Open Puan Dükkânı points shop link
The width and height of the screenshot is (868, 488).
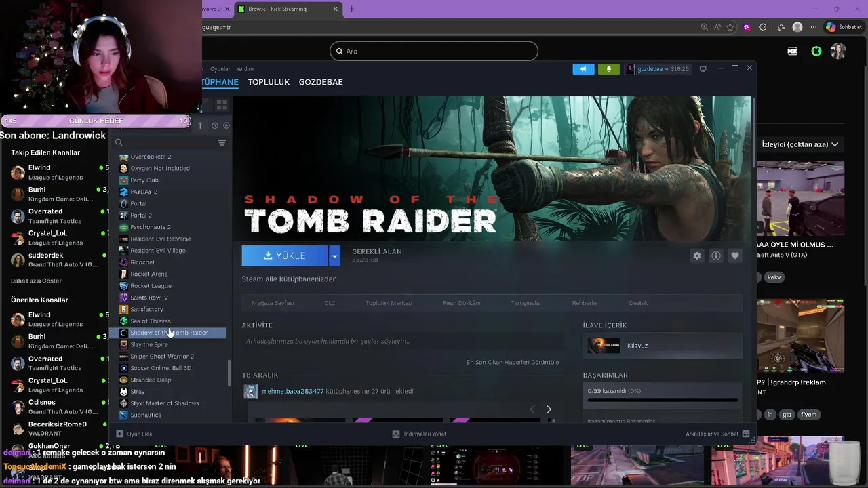[x=461, y=303]
